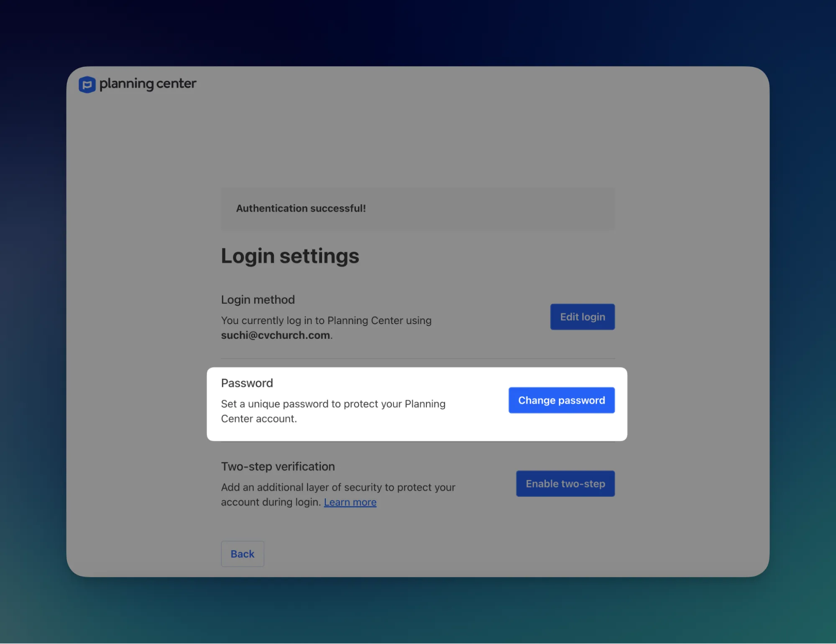This screenshot has height=644, width=836.
Task: Open login editing via the Edit login button
Action: (582, 317)
